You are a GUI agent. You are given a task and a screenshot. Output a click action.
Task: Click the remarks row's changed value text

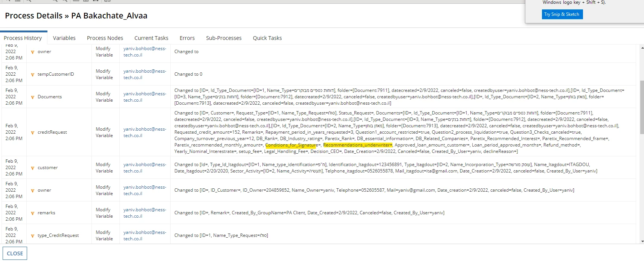pos(309,213)
